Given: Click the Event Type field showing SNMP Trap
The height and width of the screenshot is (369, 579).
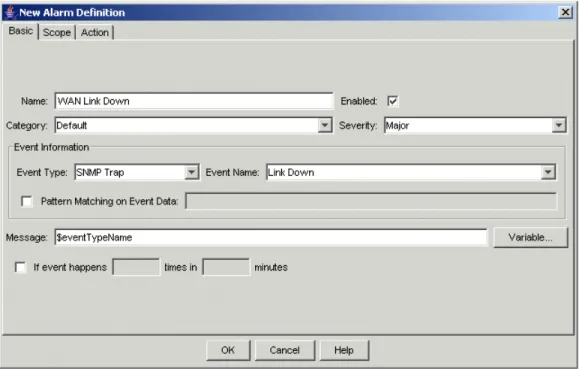Looking at the screenshot, I should (x=137, y=172).
